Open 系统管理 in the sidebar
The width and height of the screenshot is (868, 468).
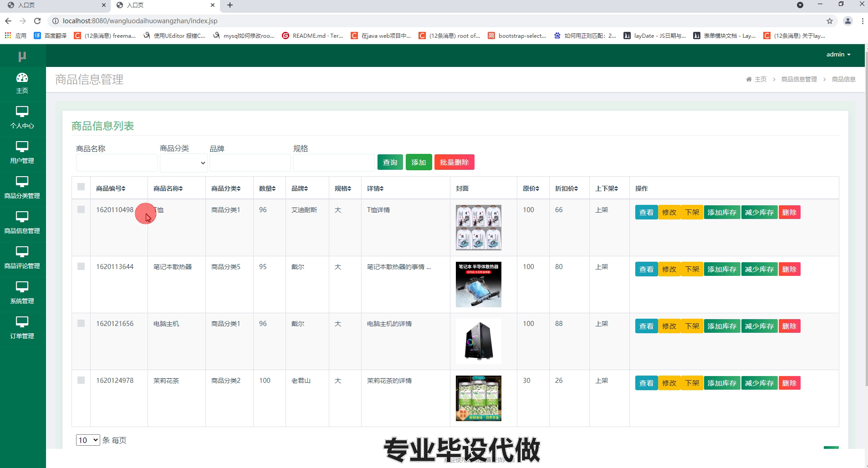click(x=22, y=294)
